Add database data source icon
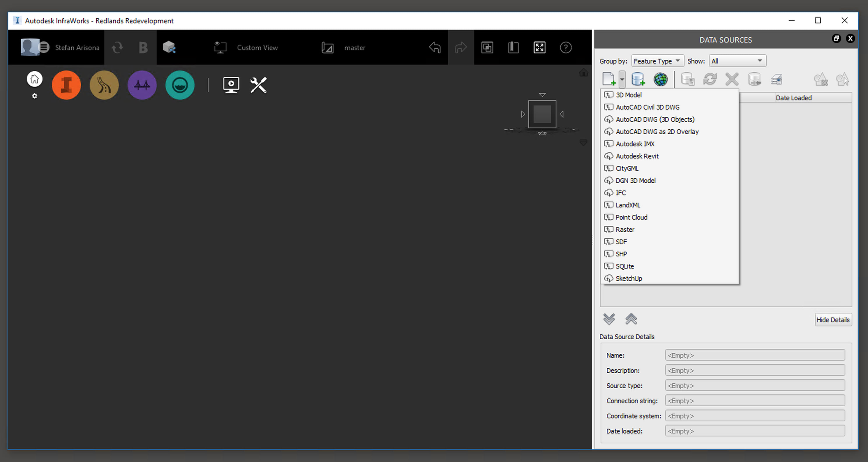Viewport: 868px width, 462px height. pos(638,80)
